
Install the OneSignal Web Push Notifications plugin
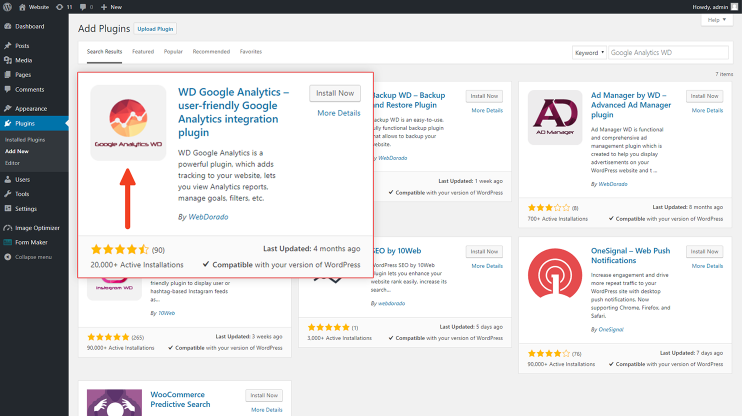pyautogui.click(x=705, y=252)
